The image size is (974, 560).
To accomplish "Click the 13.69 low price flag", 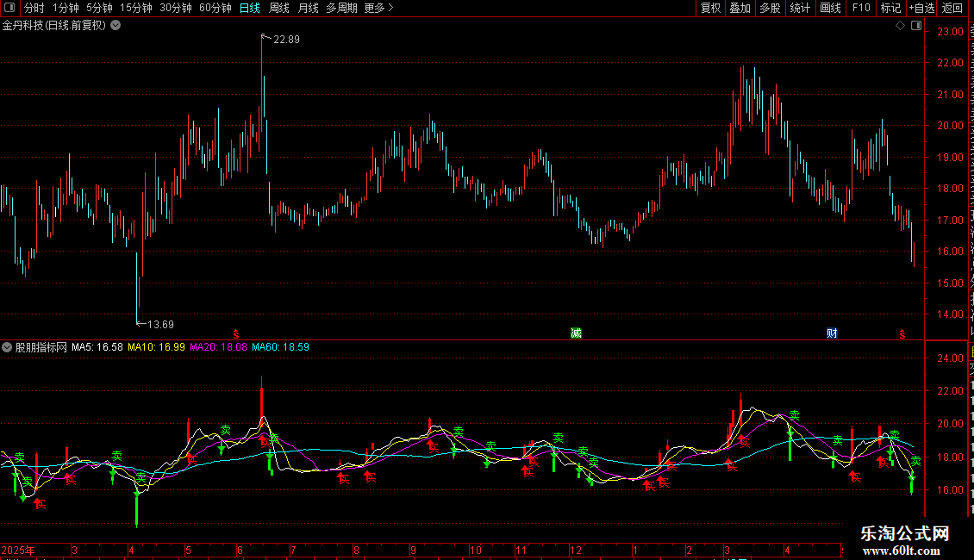I will click(x=155, y=324).
